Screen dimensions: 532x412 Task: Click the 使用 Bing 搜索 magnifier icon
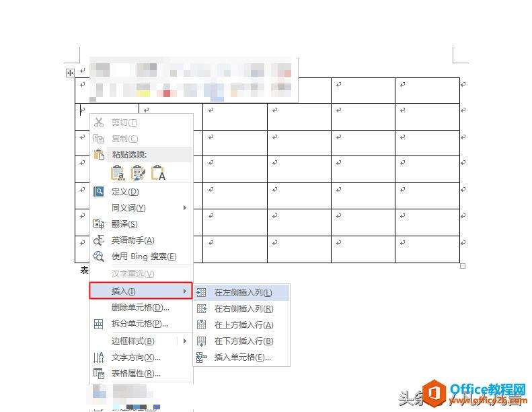99,256
